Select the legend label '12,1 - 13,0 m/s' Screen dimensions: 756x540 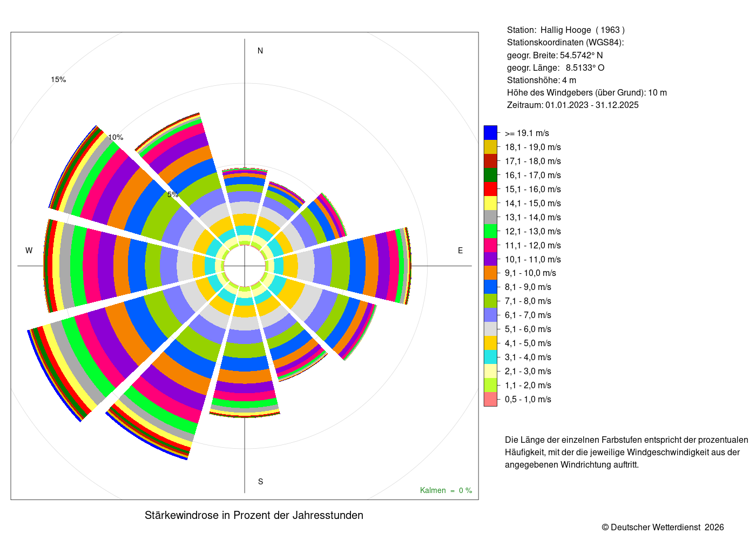pyautogui.click(x=533, y=232)
